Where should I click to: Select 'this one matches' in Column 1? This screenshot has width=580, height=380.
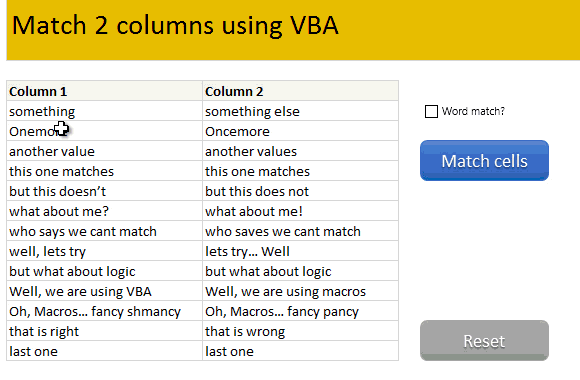(105, 171)
